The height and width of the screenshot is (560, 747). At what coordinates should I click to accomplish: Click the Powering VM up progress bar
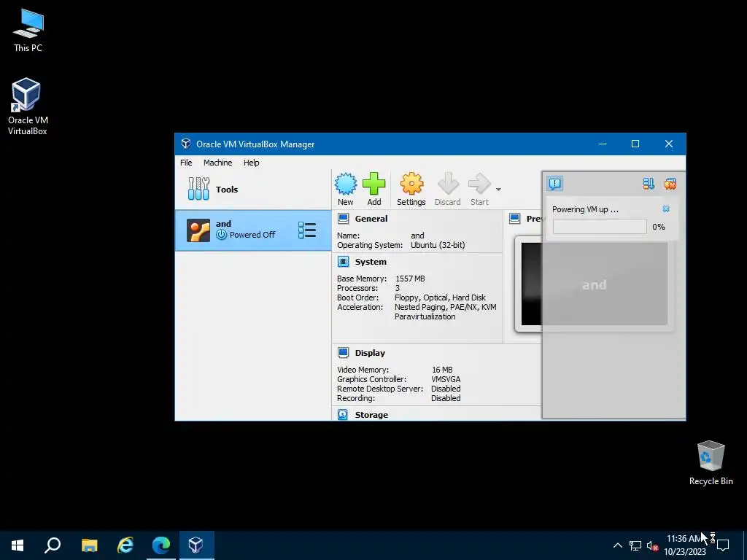[x=600, y=227]
